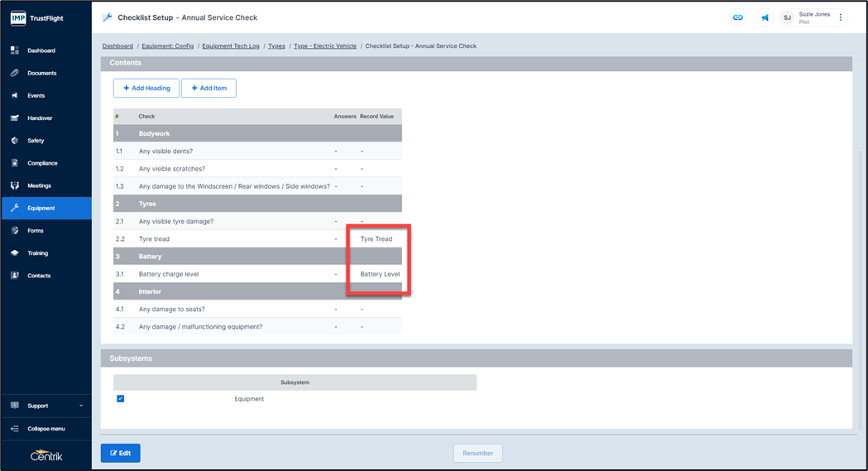Open the Training menu item
The width and height of the screenshot is (868, 471).
(46, 253)
